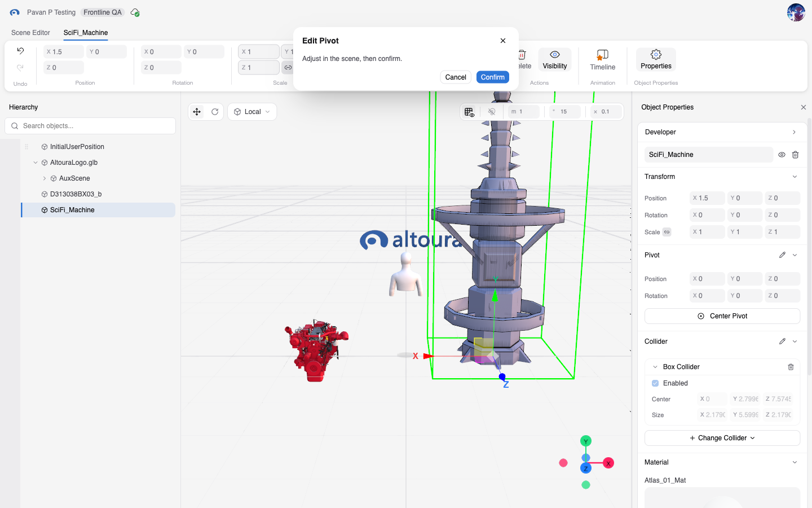This screenshot has width=812, height=508.
Task: Delete SciFi_Machine using trash icon in properties panel
Action: [x=795, y=155]
